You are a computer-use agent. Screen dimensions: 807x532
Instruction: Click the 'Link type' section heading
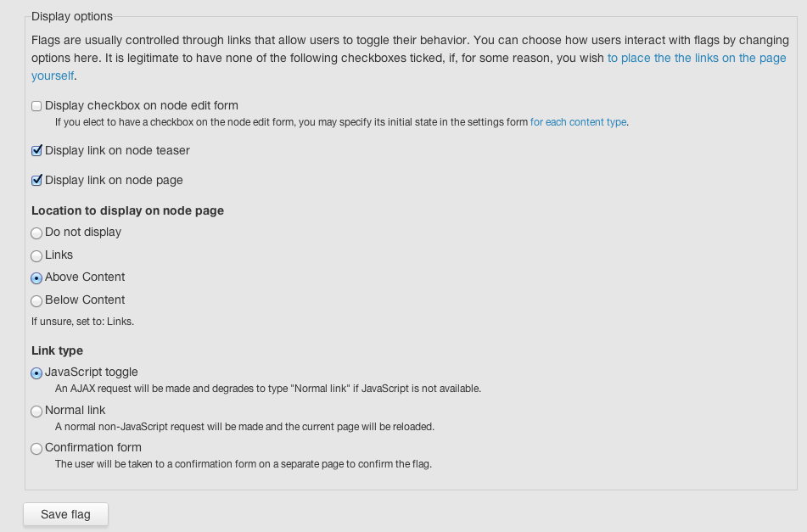[57, 350]
